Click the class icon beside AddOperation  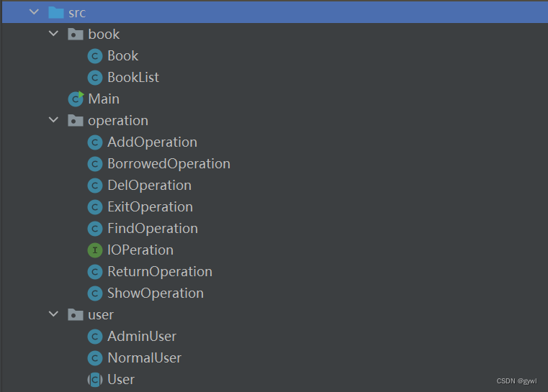(95, 142)
